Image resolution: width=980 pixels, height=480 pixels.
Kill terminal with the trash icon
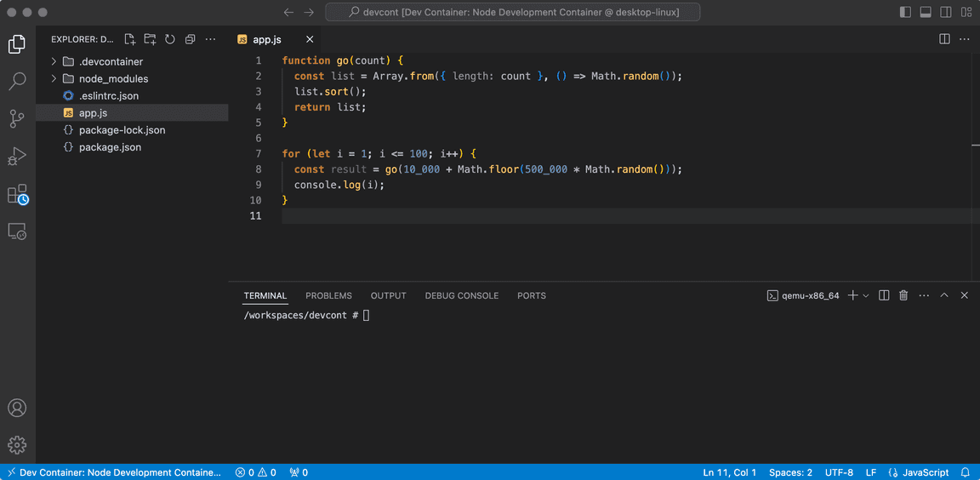coord(903,295)
